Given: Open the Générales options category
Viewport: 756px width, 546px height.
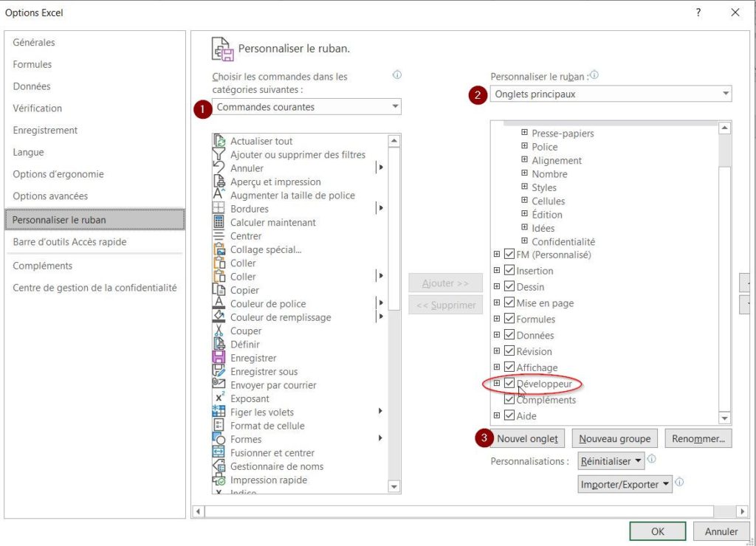Looking at the screenshot, I should click(34, 42).
